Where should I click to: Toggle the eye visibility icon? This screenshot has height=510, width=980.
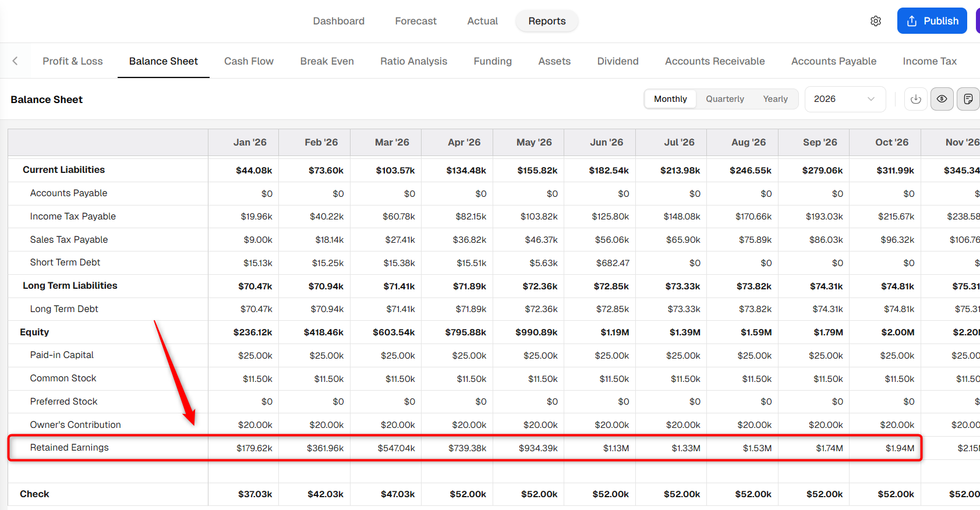coord(942,99)
